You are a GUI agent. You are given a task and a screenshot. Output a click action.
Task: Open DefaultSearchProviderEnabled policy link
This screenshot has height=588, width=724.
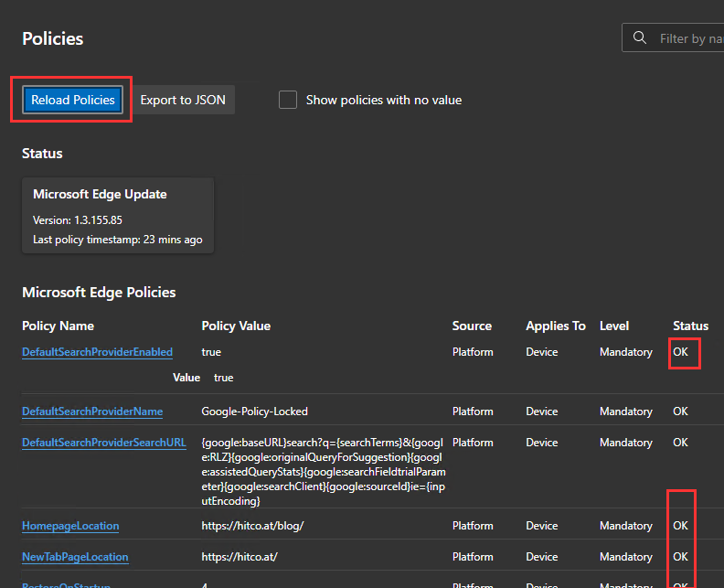pyautogui.click(x=97, y=352)
